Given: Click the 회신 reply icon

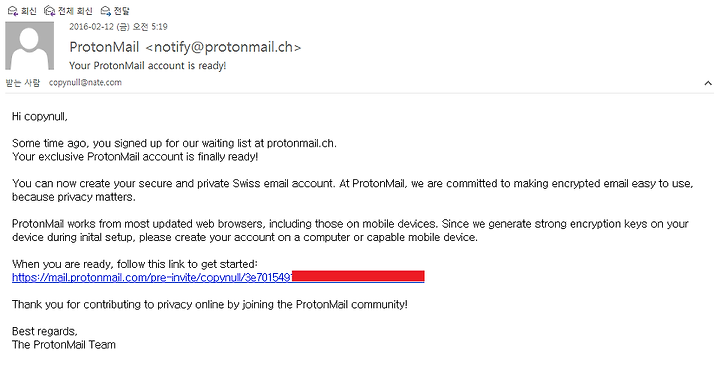Looking at the screenshot, I should pyautogui.click(x=13, y=11).
